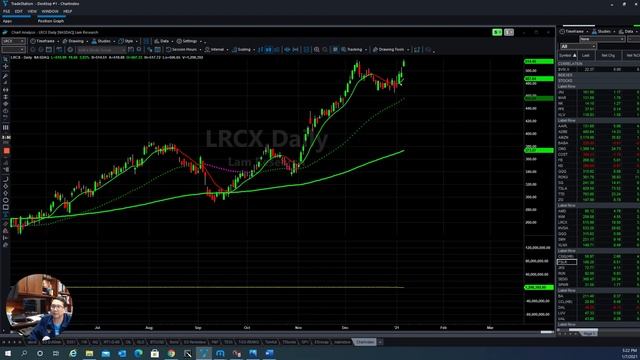Open the VIEW menu
The image size is (640, 360).
pos(32,11)
